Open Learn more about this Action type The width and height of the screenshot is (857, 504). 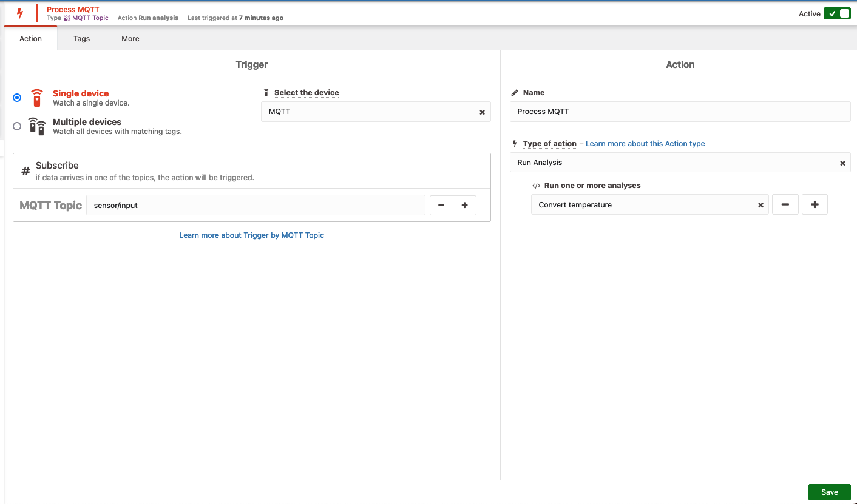pyautogui.click(x=645, y=144)
